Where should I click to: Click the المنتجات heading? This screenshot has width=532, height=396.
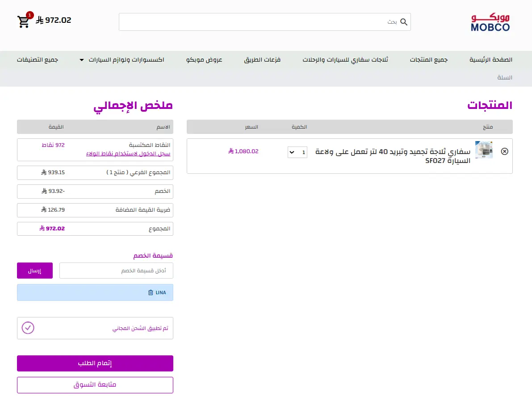(490, 105)
